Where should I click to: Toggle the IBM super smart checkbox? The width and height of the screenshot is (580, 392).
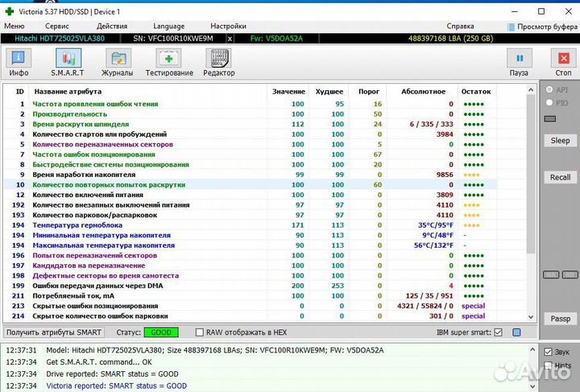click(x=498, y=332)
